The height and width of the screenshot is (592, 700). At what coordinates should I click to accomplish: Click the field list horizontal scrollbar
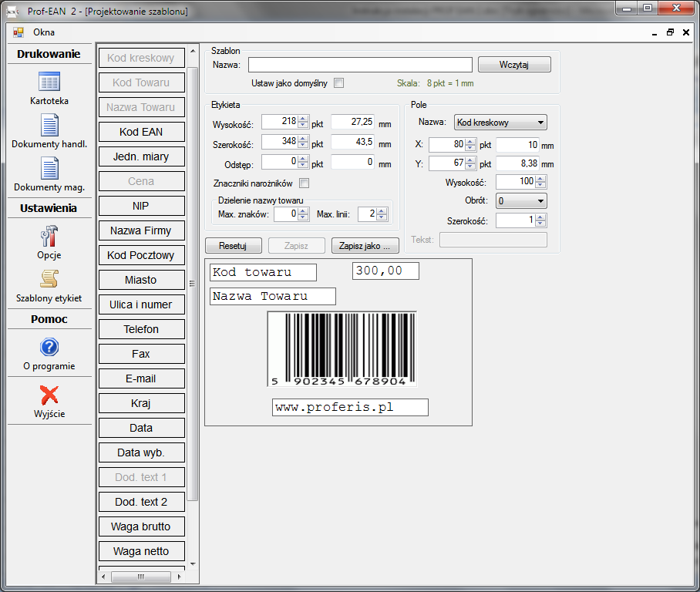coord(140,577)
